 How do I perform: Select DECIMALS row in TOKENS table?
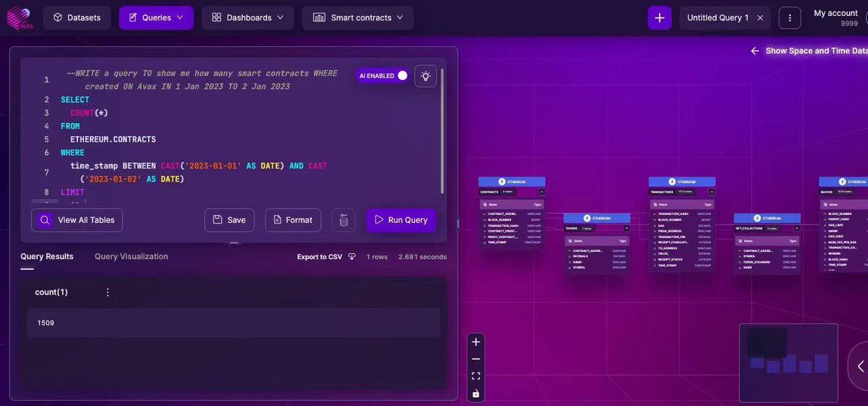[x=597, y=255]
